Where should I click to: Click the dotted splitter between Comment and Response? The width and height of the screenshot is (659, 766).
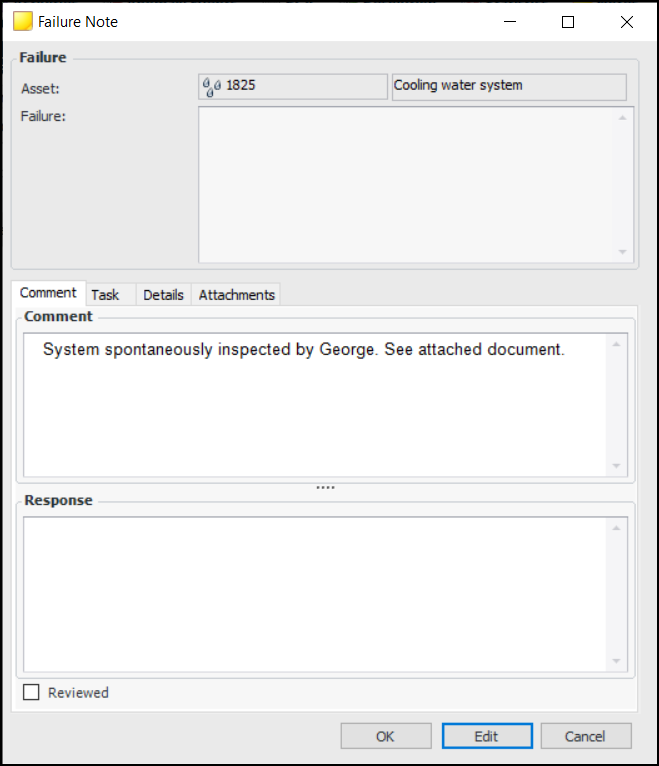coord(325,488)
